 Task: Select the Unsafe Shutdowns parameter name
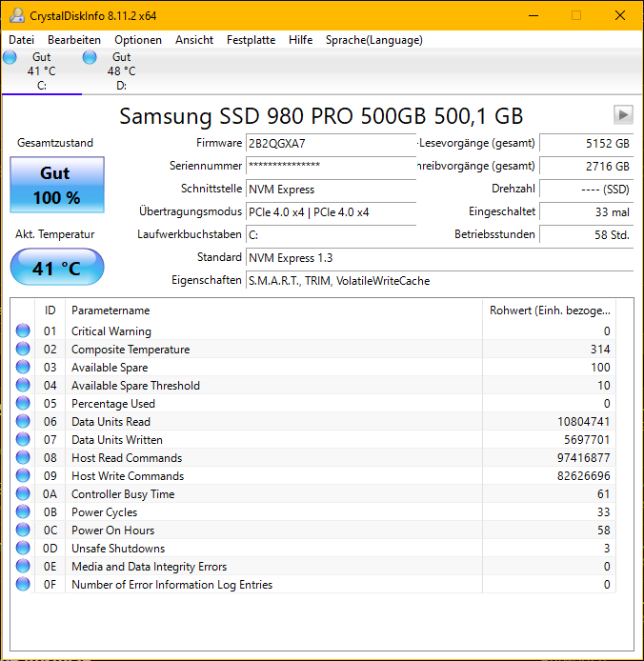[118, 548]
